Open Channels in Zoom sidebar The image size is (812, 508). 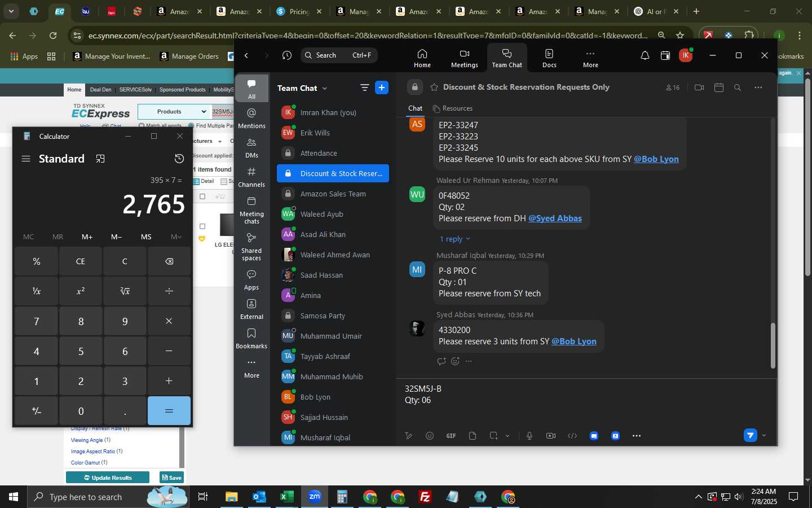pos(251,177)
